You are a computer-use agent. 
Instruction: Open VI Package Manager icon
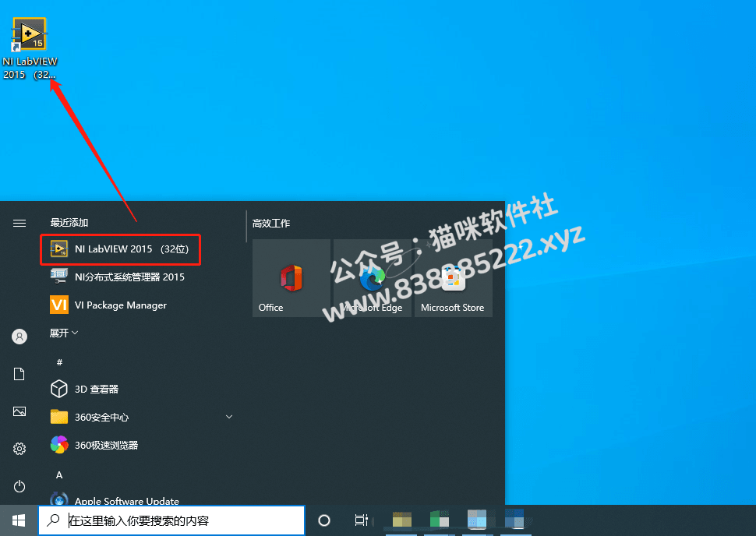point(59,305)
